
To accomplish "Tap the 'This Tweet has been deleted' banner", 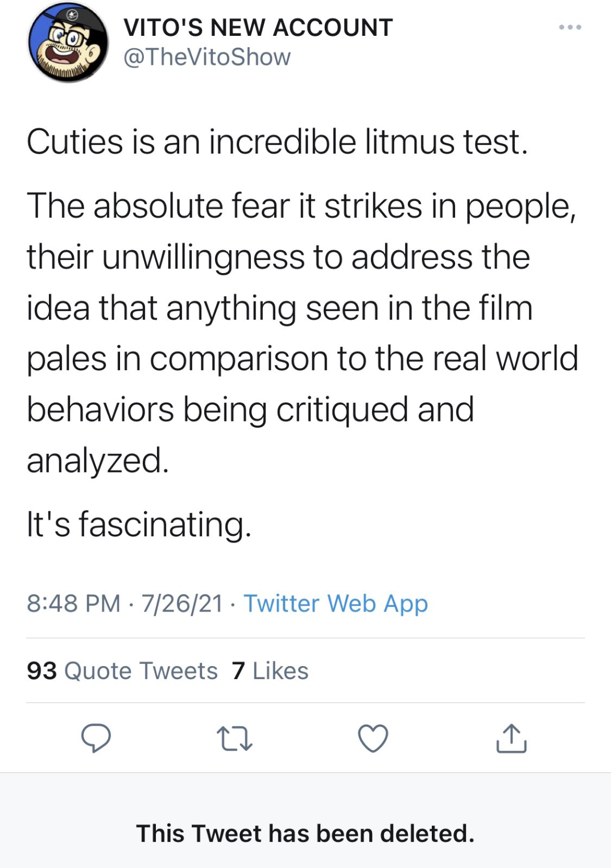I will click(x=305, y=833).
